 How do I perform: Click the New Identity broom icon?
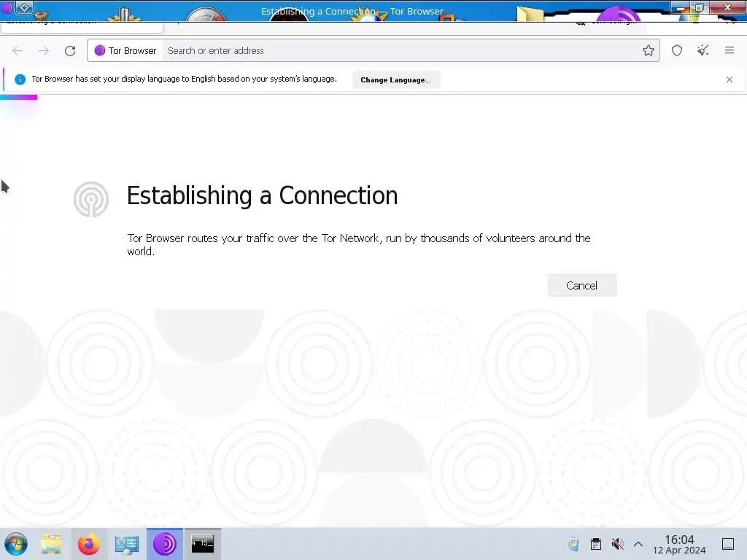(x=703, y=50)
